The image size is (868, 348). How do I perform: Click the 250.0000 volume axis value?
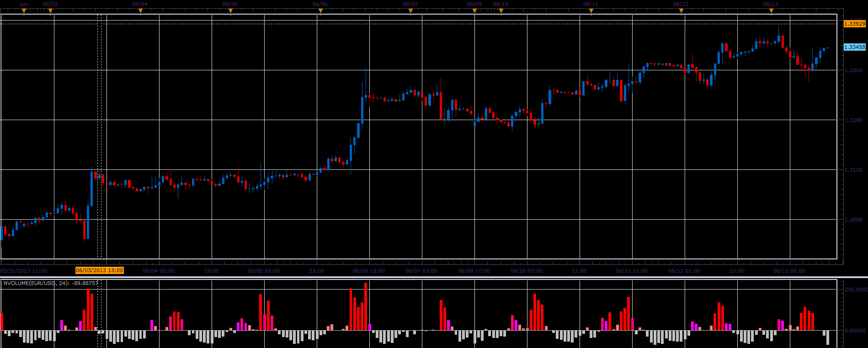[x=856, y=290]
